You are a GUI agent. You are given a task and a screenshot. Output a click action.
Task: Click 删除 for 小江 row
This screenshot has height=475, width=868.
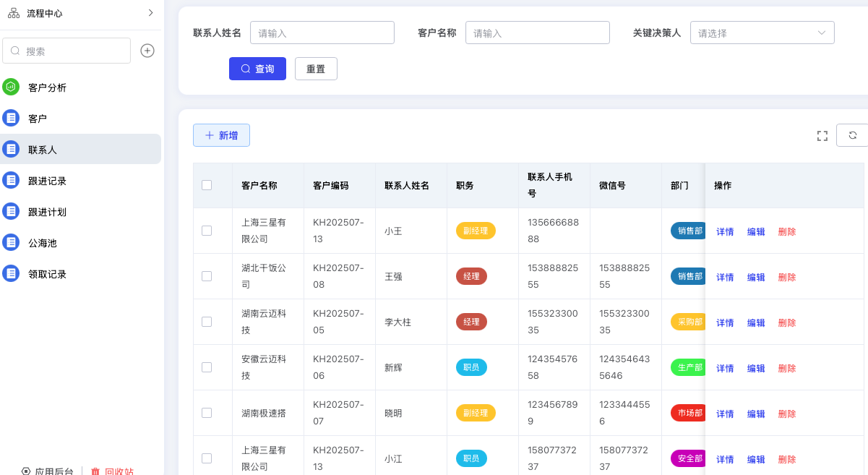tap(787, 459)
